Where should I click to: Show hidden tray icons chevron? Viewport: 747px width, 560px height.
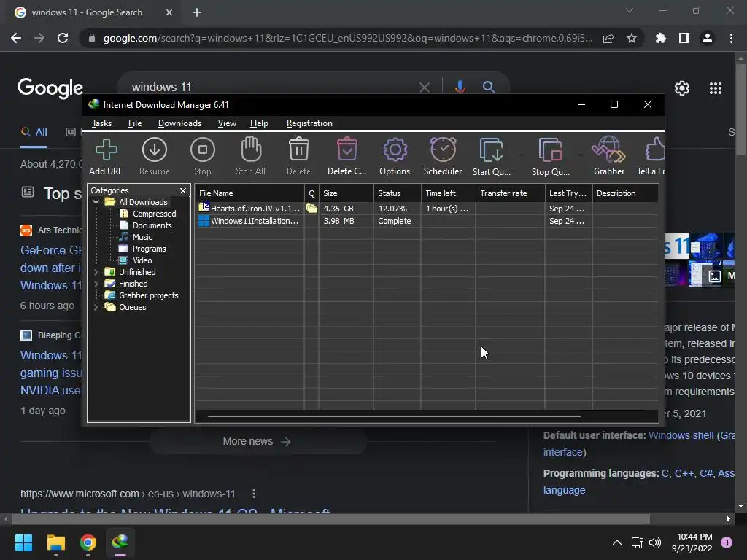point(616,542)
